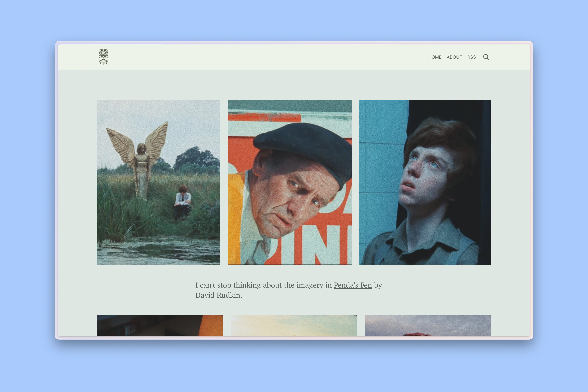Open the man in beret photo
The height and width of the screenshot is (392, 588).
[x=290, y=182]
